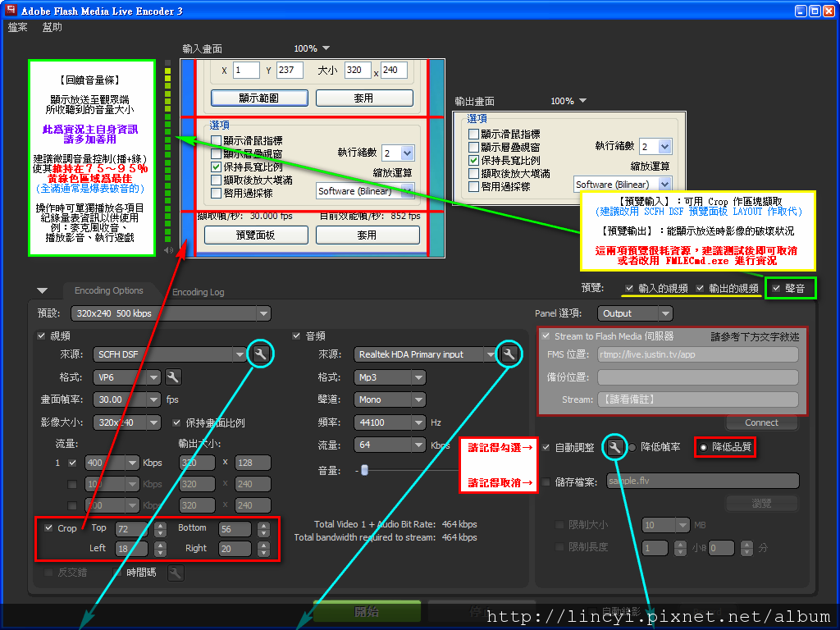Adjust the 音量 volume slider handle
This screenshot has height=630, width=840.
(x=365, y=470)
